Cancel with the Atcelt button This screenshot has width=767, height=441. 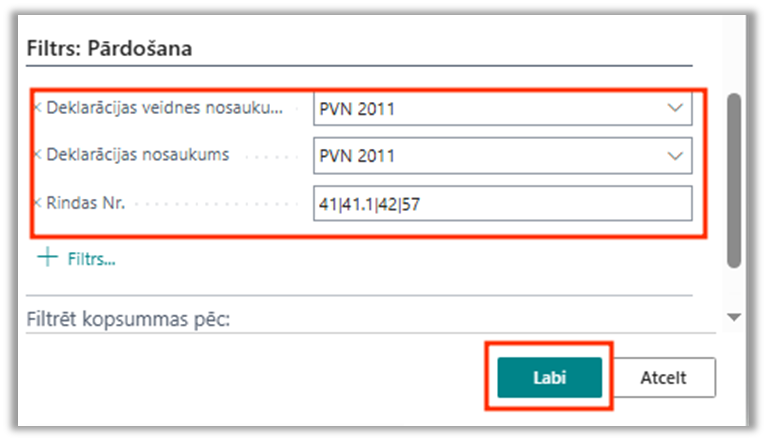click(664, 378)
